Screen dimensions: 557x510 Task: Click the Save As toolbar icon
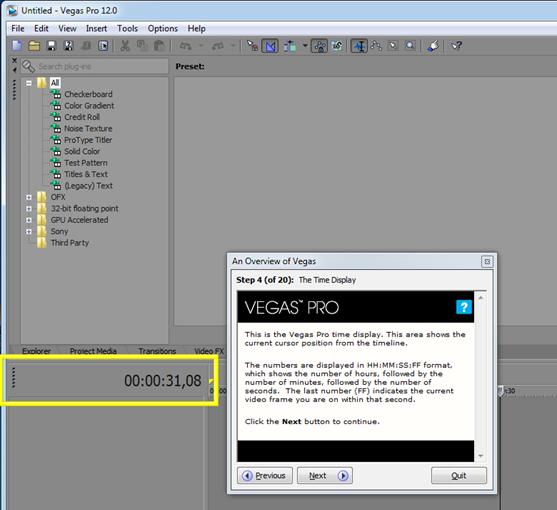click(69, 46)
